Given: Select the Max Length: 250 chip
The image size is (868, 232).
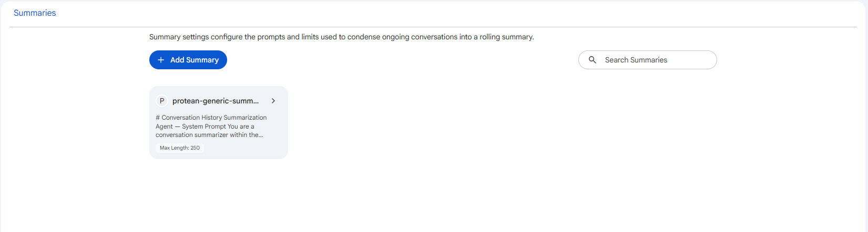Looking at the screenshot, I should 180,148.
